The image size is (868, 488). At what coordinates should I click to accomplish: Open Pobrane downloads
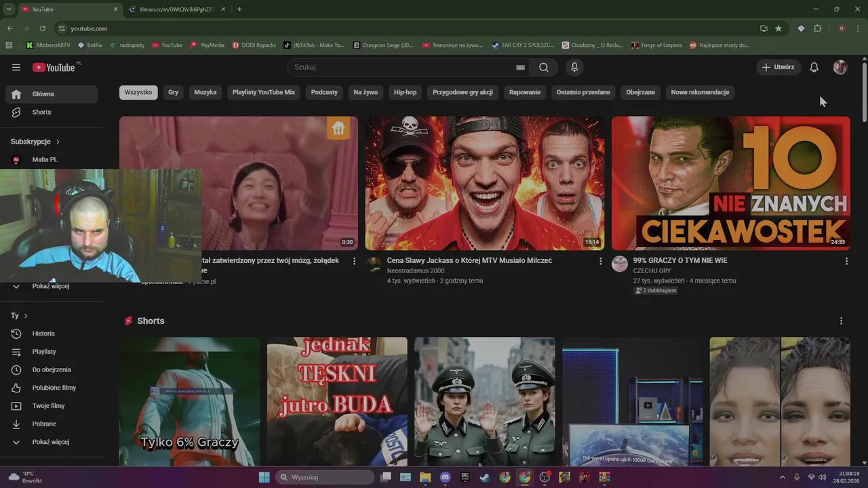[x=52, y=424]
